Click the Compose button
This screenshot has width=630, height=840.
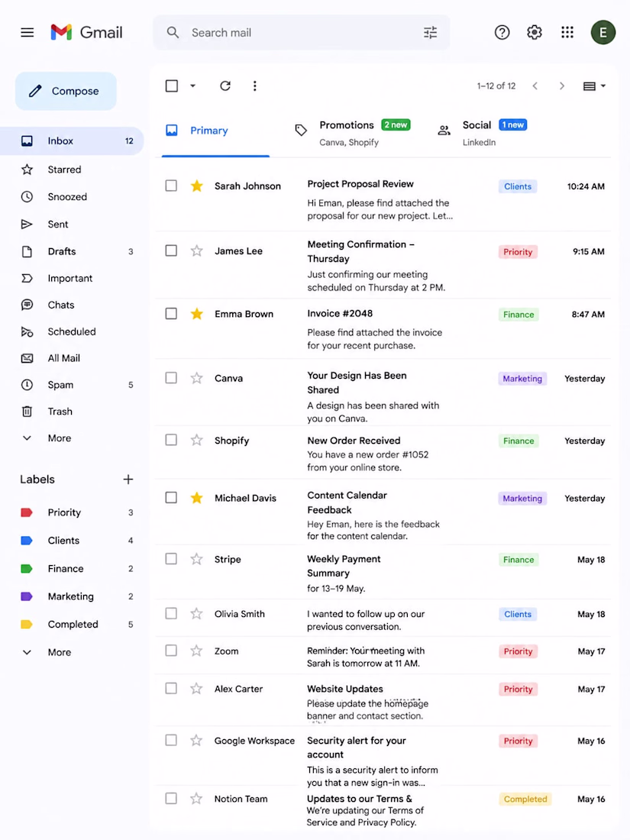point(66,91)
